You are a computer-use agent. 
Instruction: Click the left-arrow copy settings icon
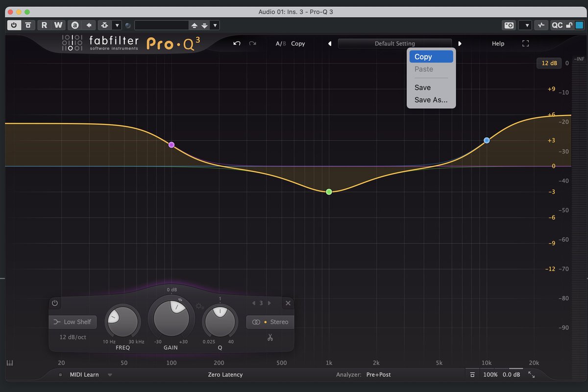click(89, 25)
